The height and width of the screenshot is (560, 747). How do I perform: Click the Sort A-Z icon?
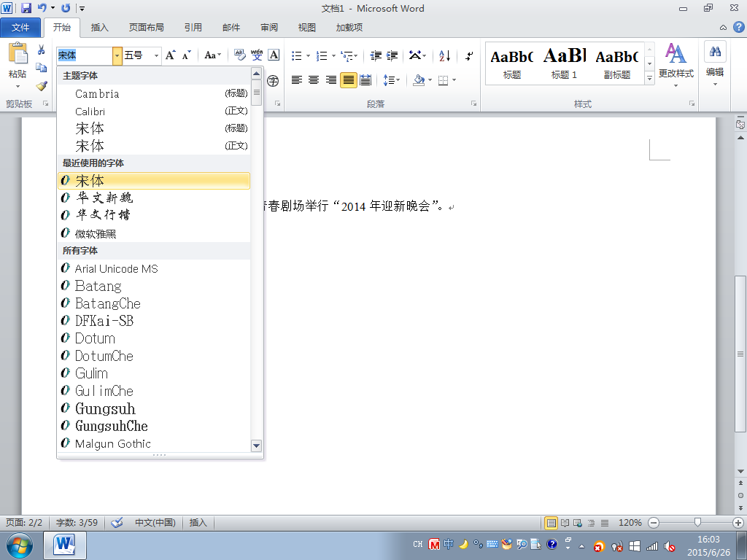pyautogui.click(x=444, y=55)
